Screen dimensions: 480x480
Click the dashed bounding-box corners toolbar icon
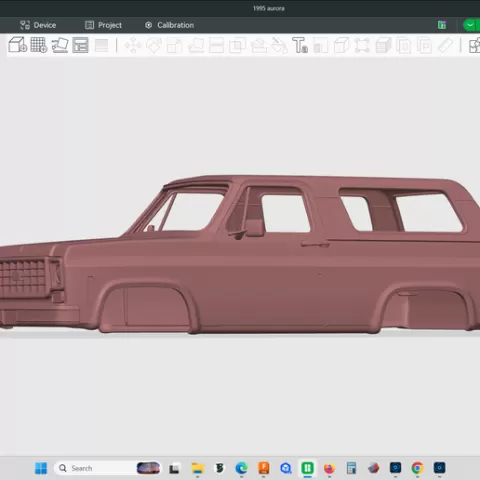click(x=362, y=46)
